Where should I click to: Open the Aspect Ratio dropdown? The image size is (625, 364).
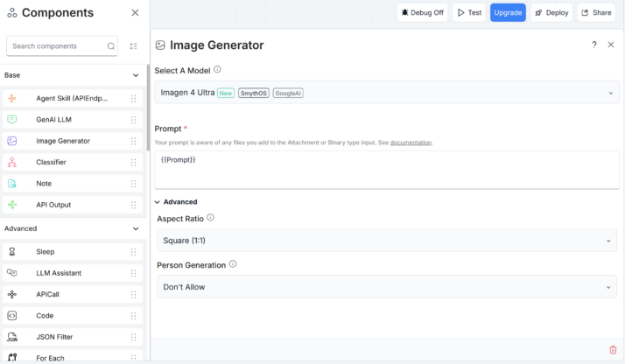386,241
